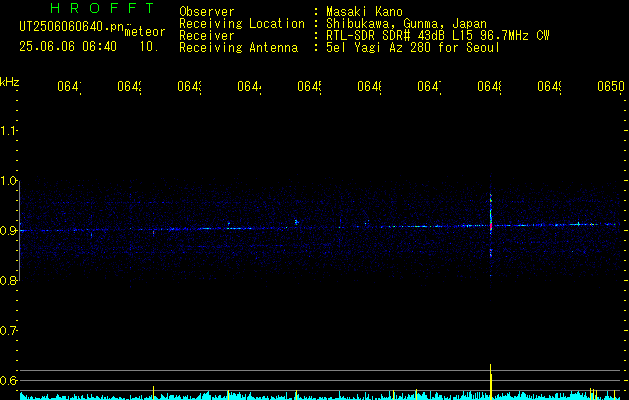Screen dimensions: 629x400
Task: Click Shibukawa, Gunma, Japan text
Action: pyautogui.click(x=406, y=24)
